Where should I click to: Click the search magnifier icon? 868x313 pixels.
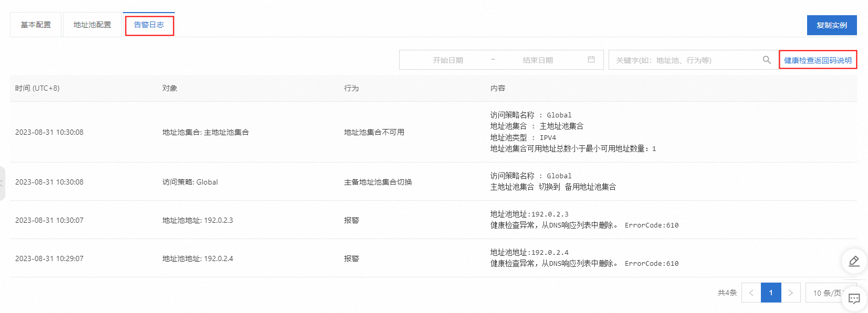coord(767,60)
